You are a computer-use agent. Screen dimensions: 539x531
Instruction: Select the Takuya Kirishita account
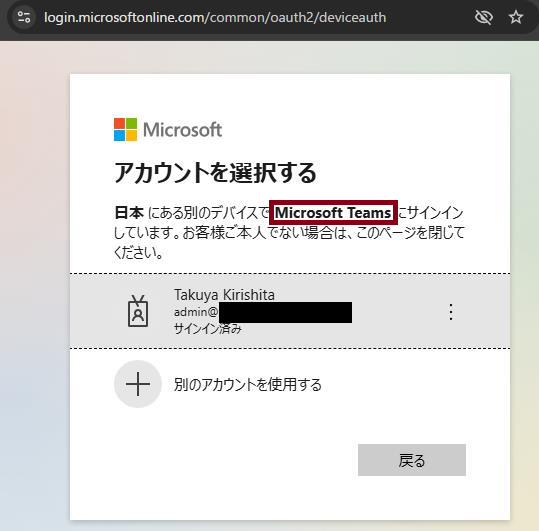(290, 311)
